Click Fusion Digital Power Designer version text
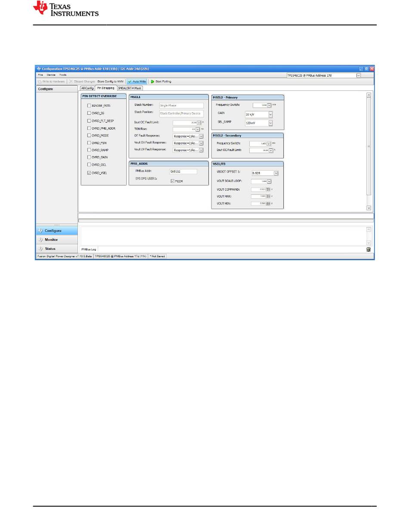This screenshot has width=409, height=532. coord(65,256)
